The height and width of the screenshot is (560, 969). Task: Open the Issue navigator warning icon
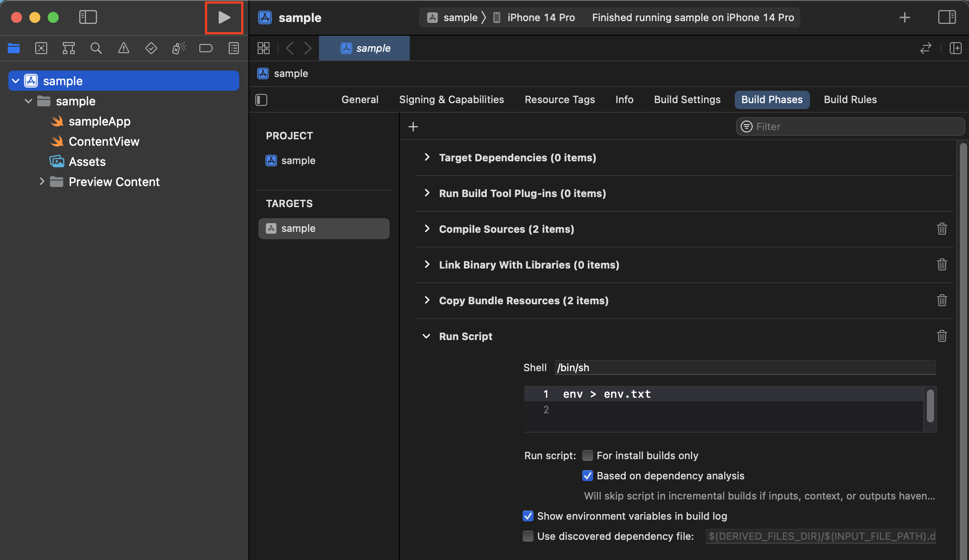123,48
